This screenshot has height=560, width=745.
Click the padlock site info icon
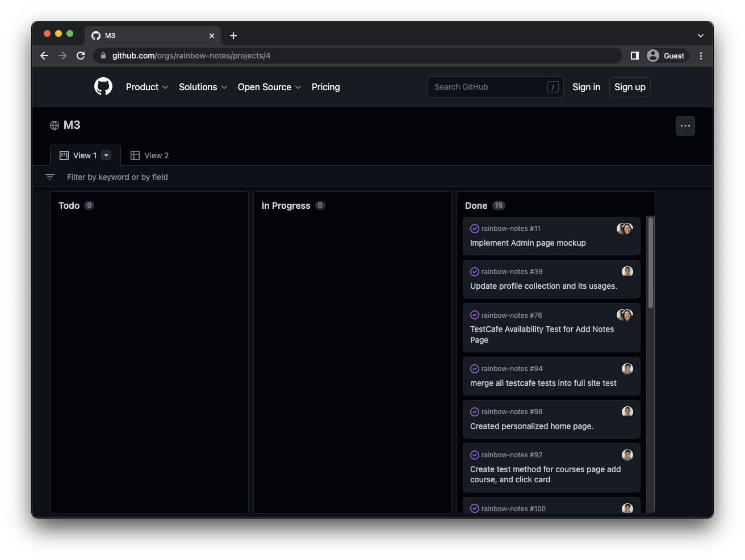tap(103, 56)
